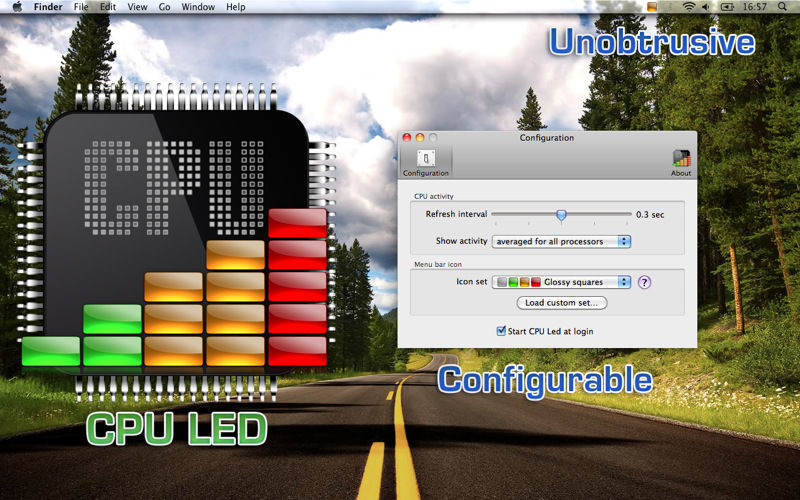Open the File menu

click(x=81, y=7)
